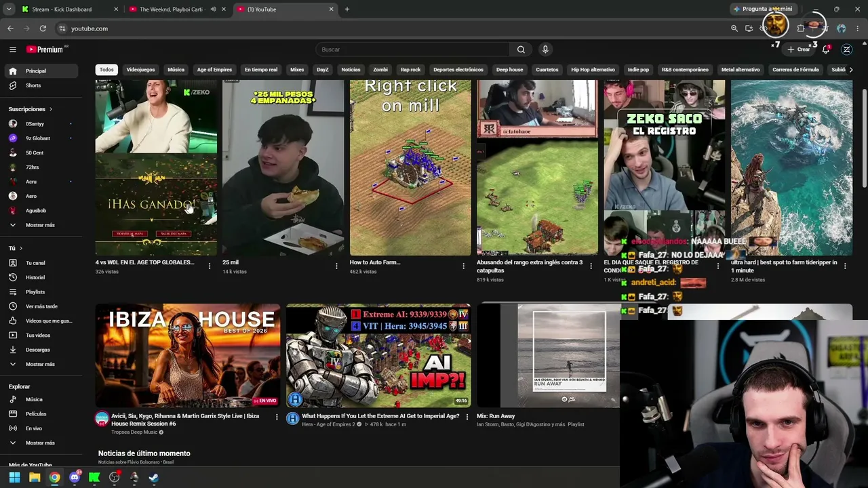Open options menu for Ibiza House video
Image resolution: width=868 pixels, height=488 pixels.
pos(277,417)
